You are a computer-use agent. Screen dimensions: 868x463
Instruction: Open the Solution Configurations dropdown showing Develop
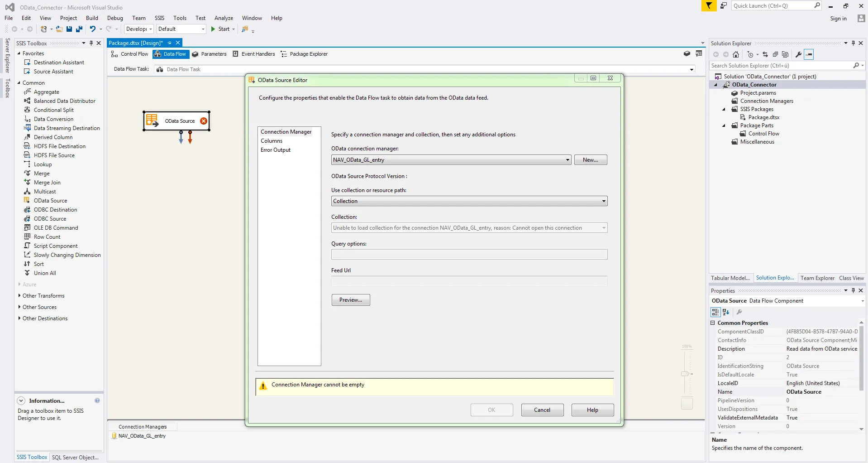(139, 29)
